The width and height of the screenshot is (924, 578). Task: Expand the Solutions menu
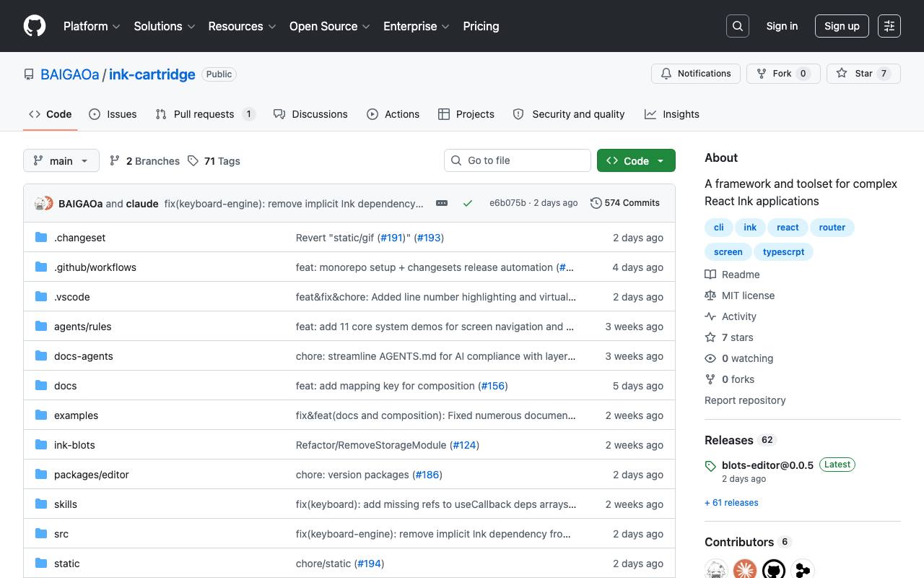click(165, 26)
